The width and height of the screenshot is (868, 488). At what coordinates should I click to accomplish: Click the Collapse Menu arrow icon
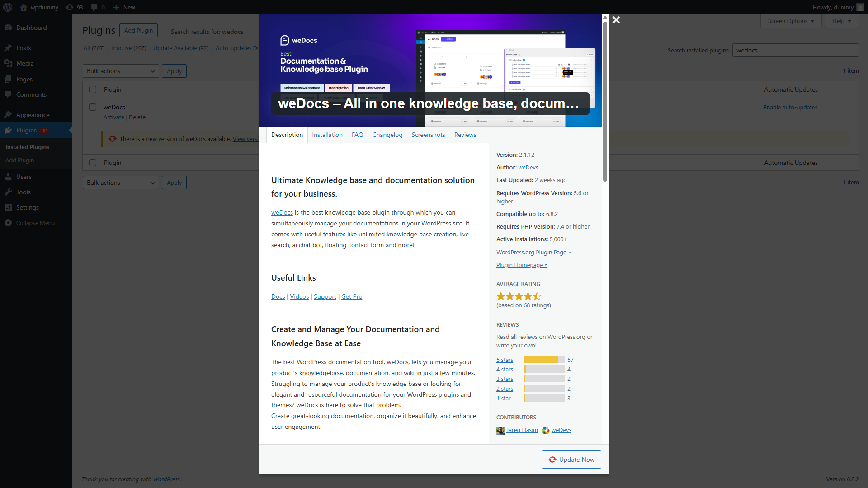pyautogui.click(x=8, y=223)
